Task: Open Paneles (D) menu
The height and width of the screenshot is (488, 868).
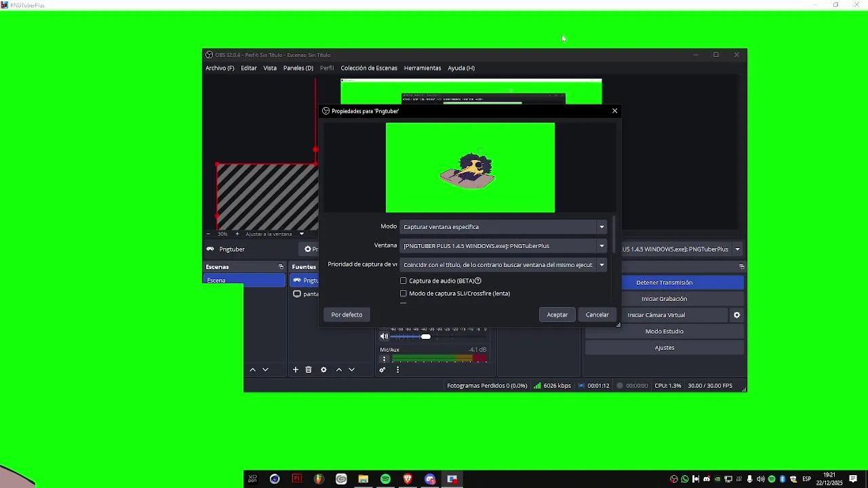Action: pos(298,68)
